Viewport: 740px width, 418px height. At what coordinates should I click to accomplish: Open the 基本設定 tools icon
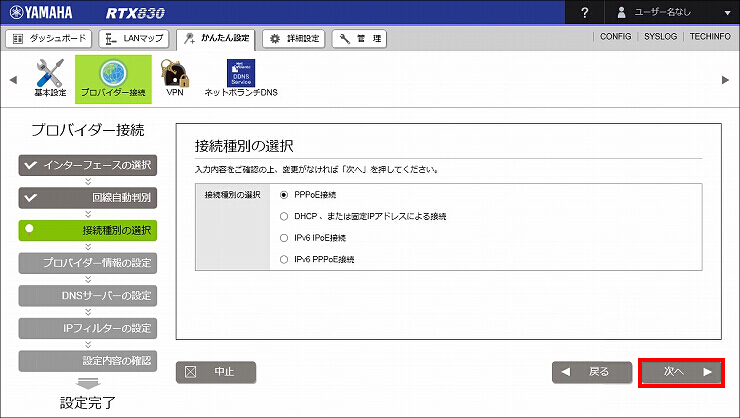50,77
